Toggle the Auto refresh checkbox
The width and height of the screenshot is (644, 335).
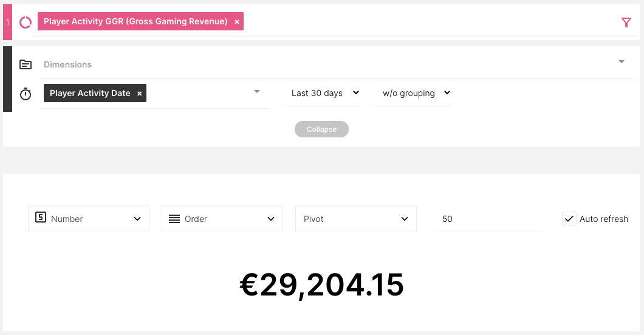tap(569, 219)
